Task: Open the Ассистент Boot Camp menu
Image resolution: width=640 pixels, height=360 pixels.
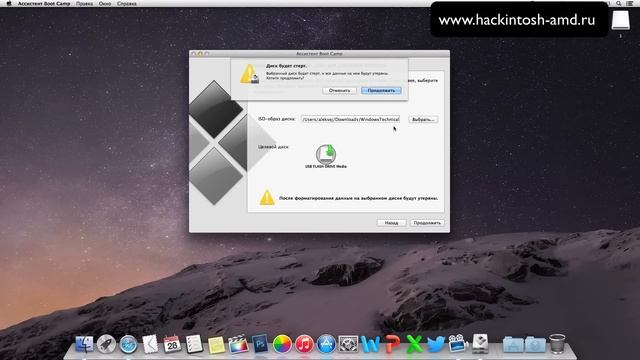Action: (44, 3)
